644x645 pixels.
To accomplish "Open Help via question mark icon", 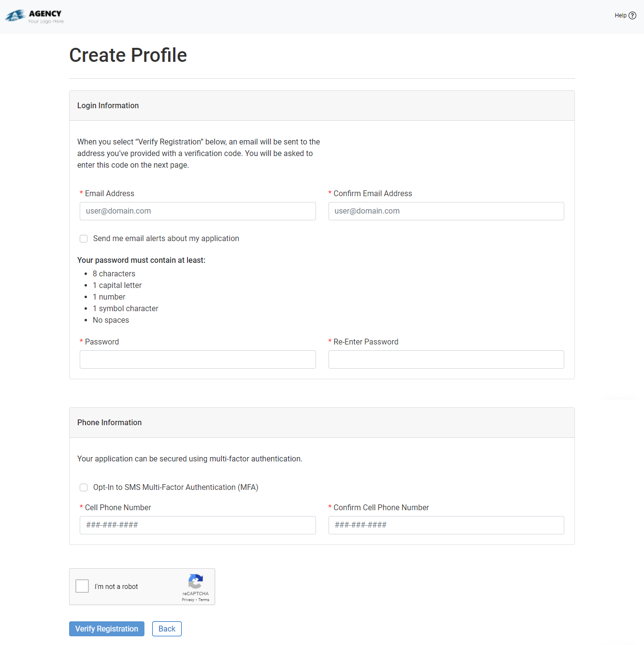I will 632,15.
